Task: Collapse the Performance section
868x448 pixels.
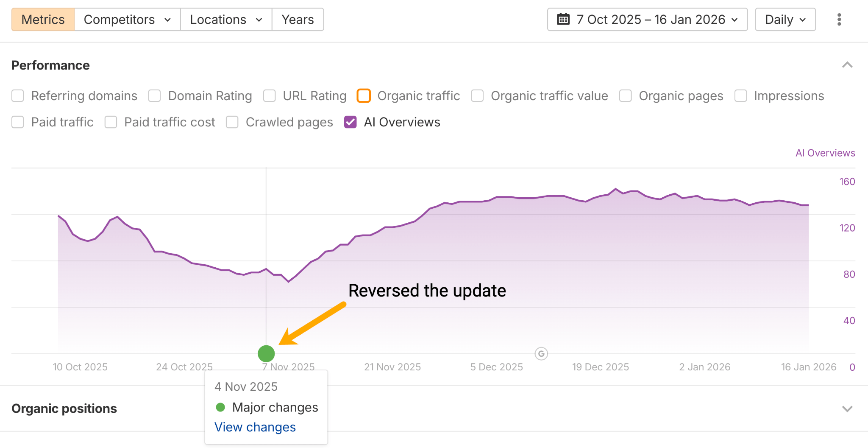Action: 846,65
